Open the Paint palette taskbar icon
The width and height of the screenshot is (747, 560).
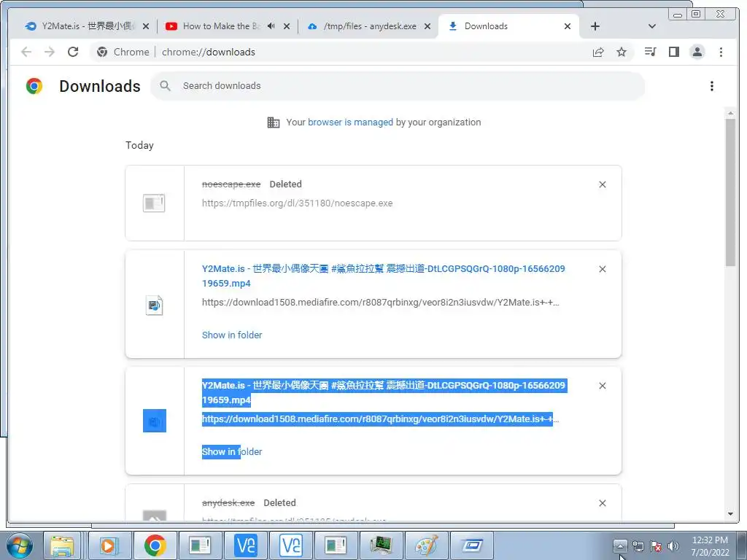point(426,545)
